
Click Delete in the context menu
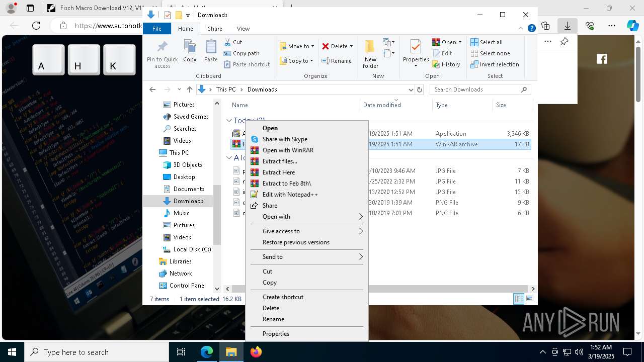click(x=307, y=308)
